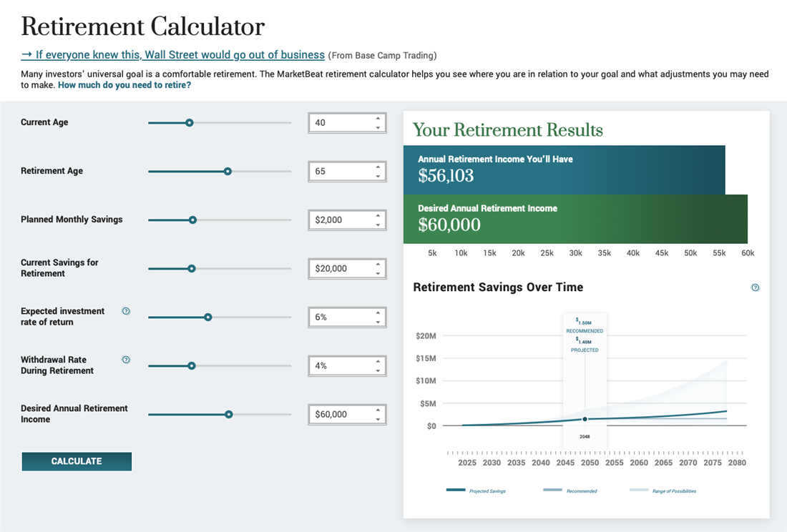787x532 pixels.
Task: Click the Retirement Age slider handle
Action: click(228, 172)
